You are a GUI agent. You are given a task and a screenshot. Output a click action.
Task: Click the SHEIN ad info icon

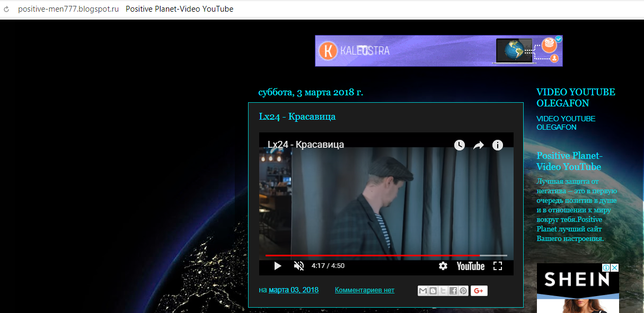[607, 267]
